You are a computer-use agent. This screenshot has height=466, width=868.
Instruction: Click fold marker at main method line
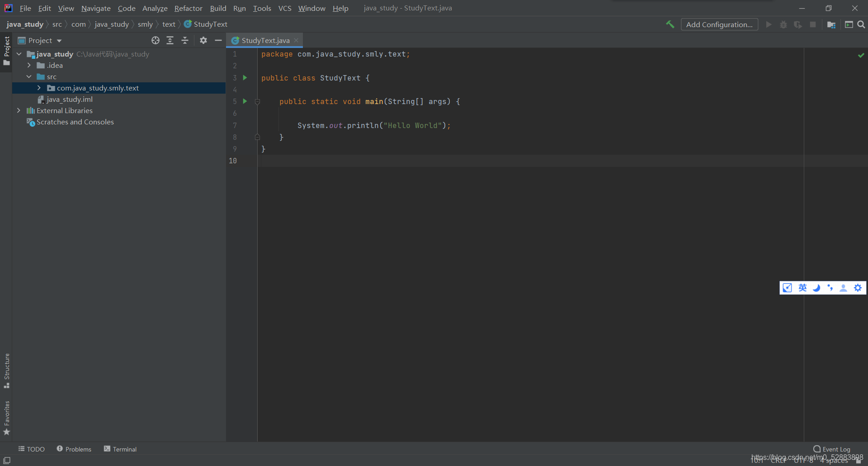(x=257, y=102)
